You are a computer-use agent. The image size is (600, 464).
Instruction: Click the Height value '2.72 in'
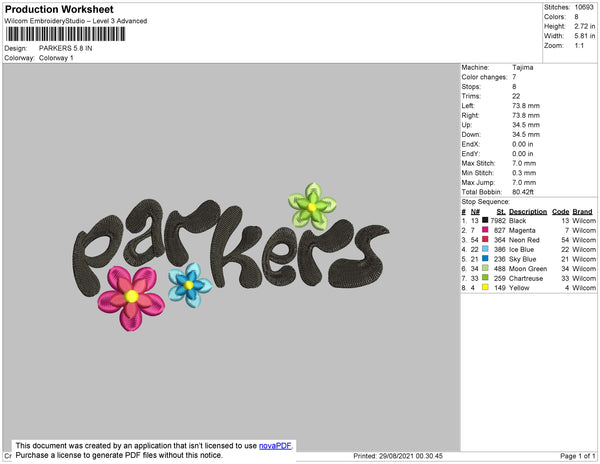point(585,26)
